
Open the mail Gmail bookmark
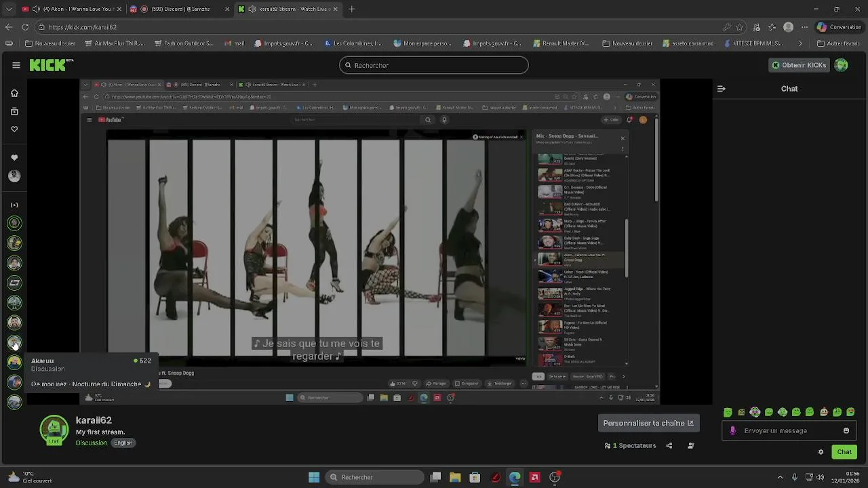pyautogui.click(x=233, y=43)
